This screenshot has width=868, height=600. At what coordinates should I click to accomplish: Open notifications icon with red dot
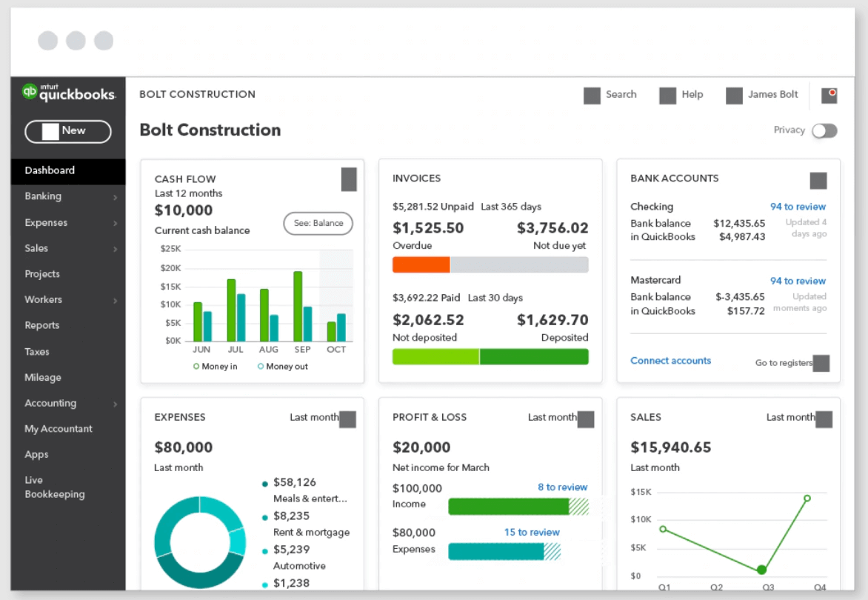pos(829,96)
